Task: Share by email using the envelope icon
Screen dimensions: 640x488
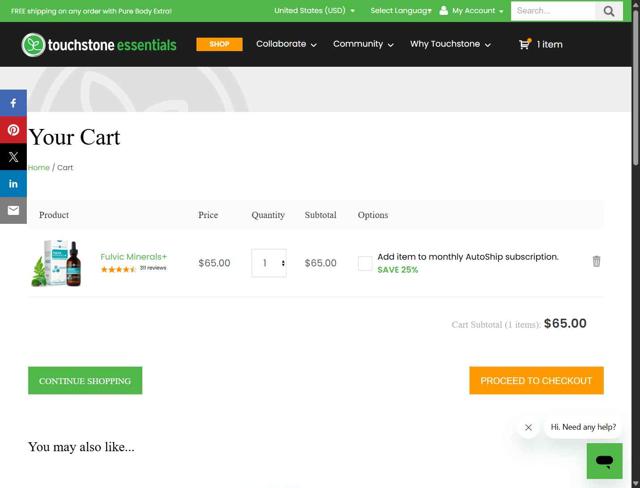Action: pyautogui.click(x=13, y=211)
